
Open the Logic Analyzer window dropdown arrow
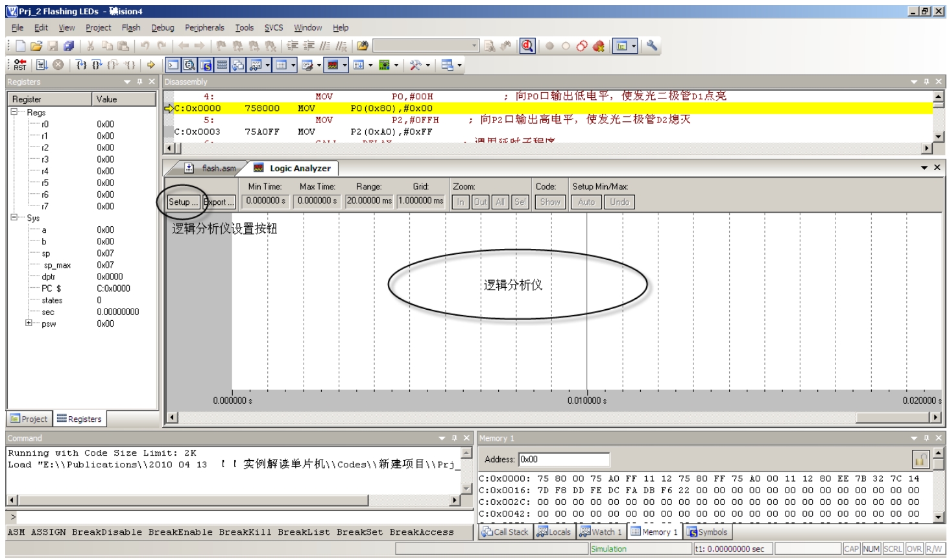tap(924, 168)
